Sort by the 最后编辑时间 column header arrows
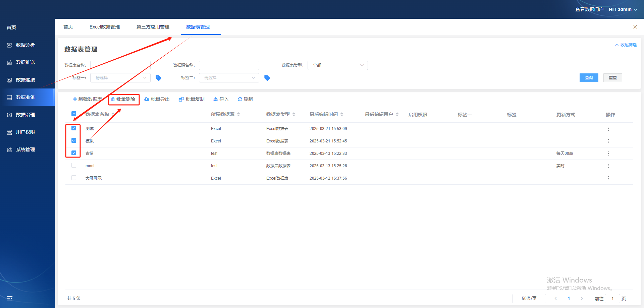This screenshot has height=308, width=644. pos(342,114)
